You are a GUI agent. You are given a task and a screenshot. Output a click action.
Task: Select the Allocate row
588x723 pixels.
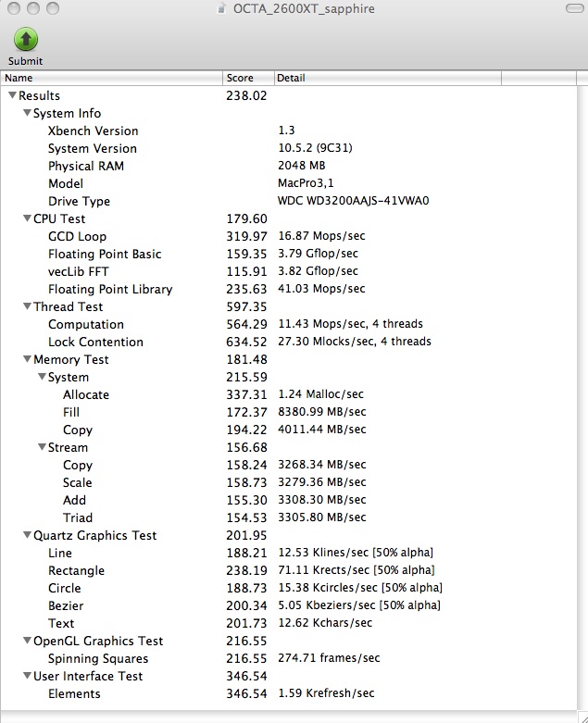(x=288, y=394)
